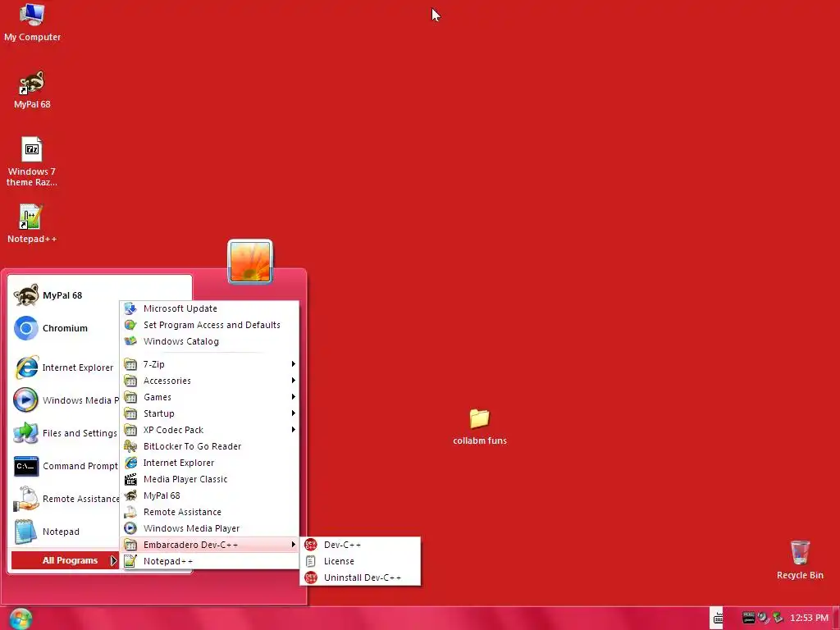Open My Computer desktop icon
The height and width of the screenshot is (630, 840).
tap(32, 22)
